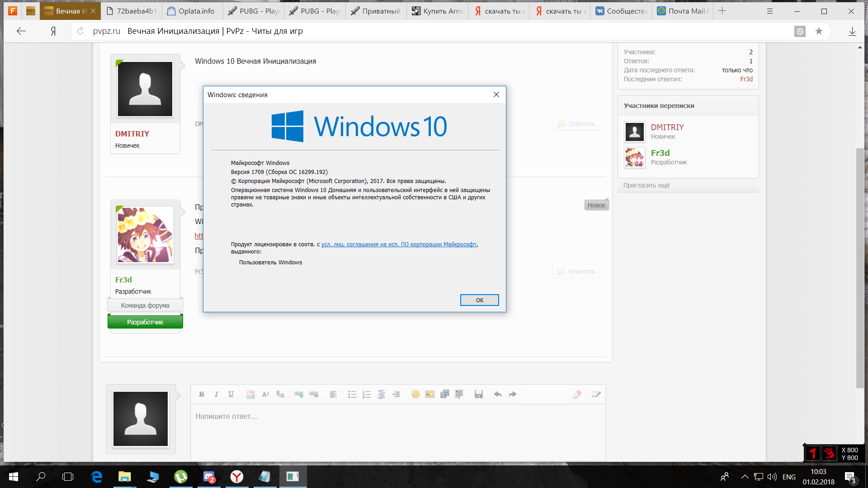Open the Microsoft license agreement link
This screenshot has height=488, width=868.
click(x=399, y=244)
